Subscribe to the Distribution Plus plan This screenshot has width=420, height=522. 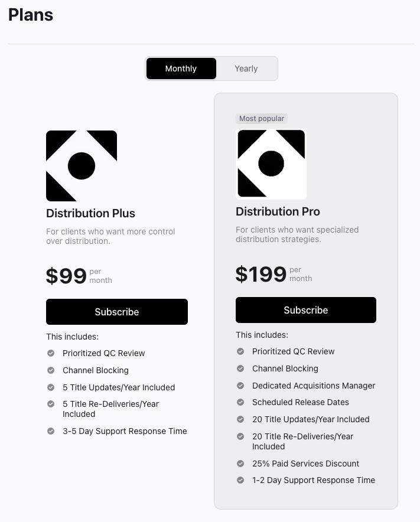click(116, 312)
